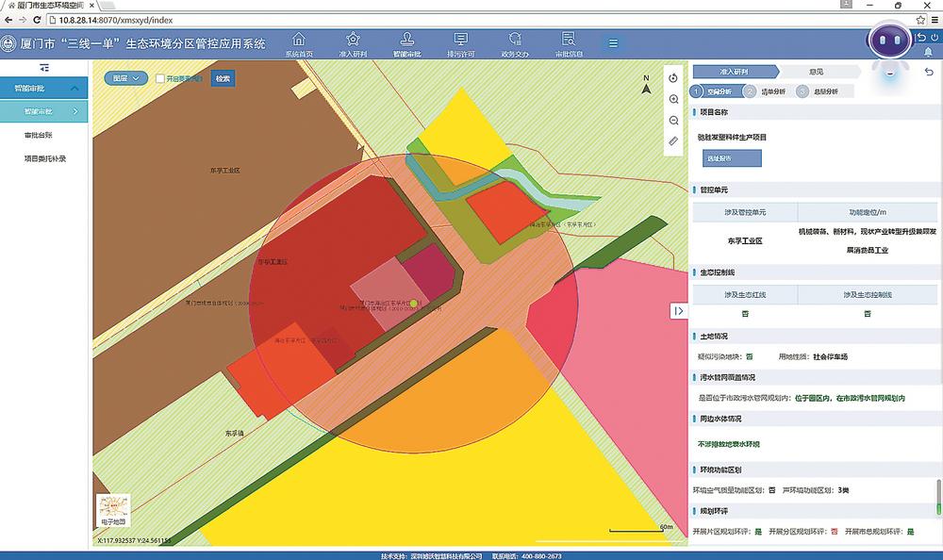Click the robot assistant avatar
This screenshot has height=560, width=943.
pos(890,42)
